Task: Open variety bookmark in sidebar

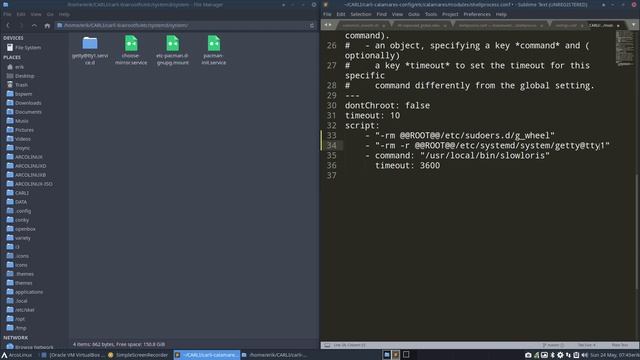Action: 19,238
